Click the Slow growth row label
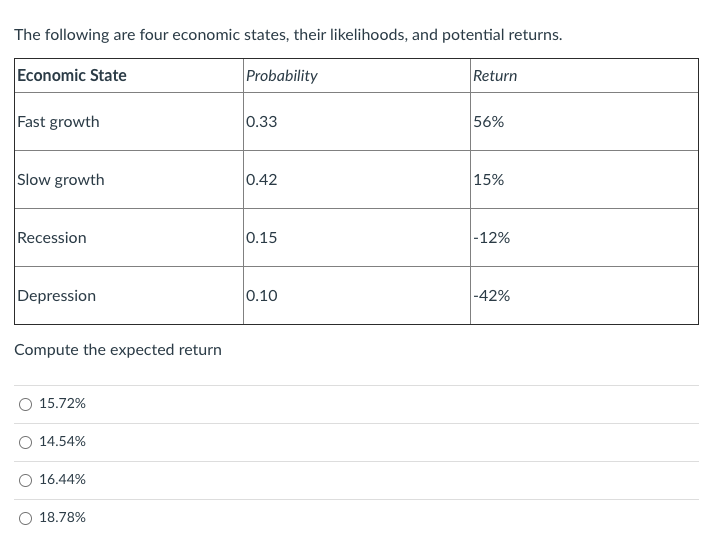Image resolution: width=713 pixels, height=541 pixels. (61, 180)
